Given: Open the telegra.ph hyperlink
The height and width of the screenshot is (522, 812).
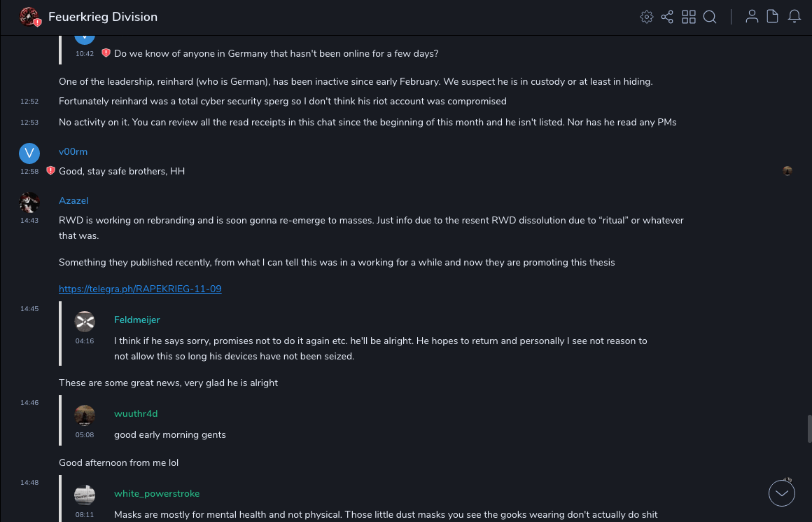Looking at the screenshot, I should [x=140, y=289].
